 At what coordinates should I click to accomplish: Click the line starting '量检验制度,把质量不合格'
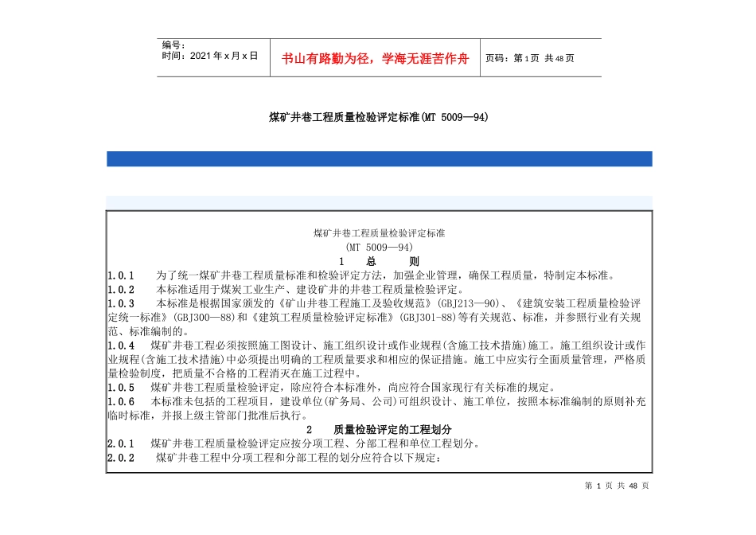pyautogui.click(x=234, y=373)
